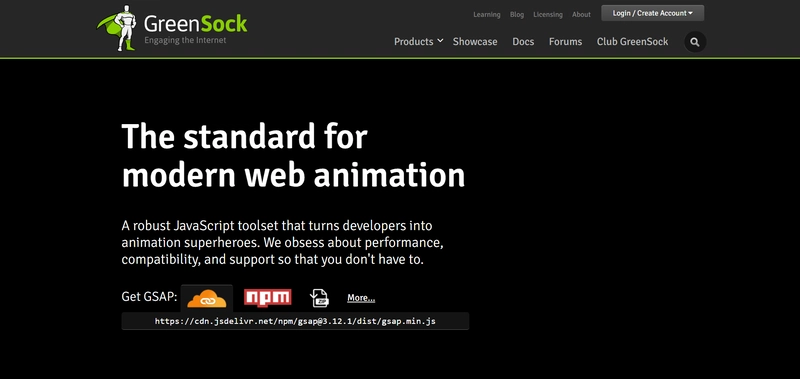Click the jsdelivr CDN URL field
800x379 pixels.
coord(295,321)
